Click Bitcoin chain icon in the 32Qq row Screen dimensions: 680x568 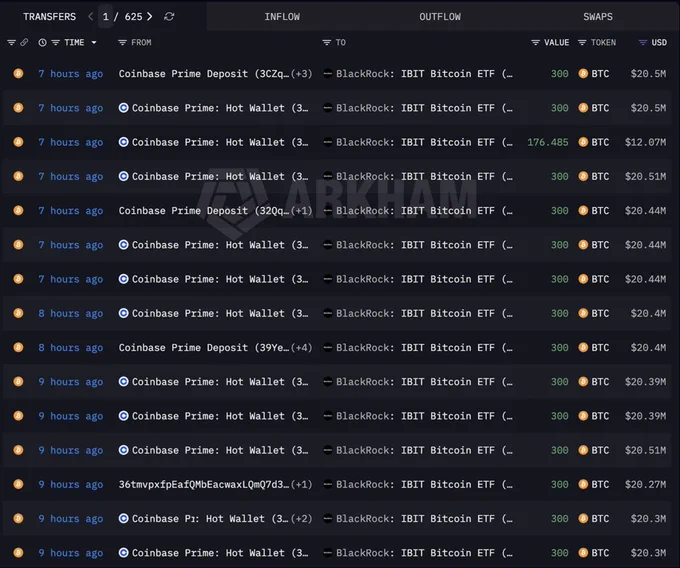click(18, 211)
